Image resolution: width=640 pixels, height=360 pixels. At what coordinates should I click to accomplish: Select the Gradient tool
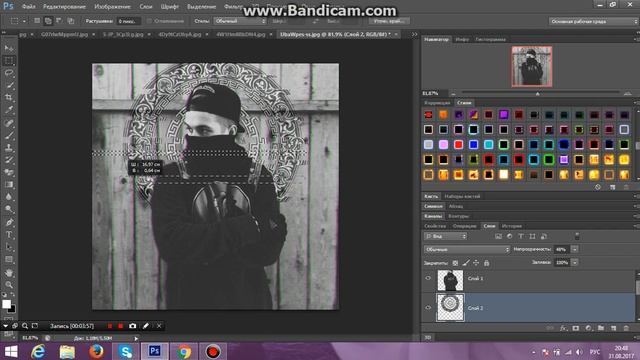pyautogui.click(x=9, y=184)
